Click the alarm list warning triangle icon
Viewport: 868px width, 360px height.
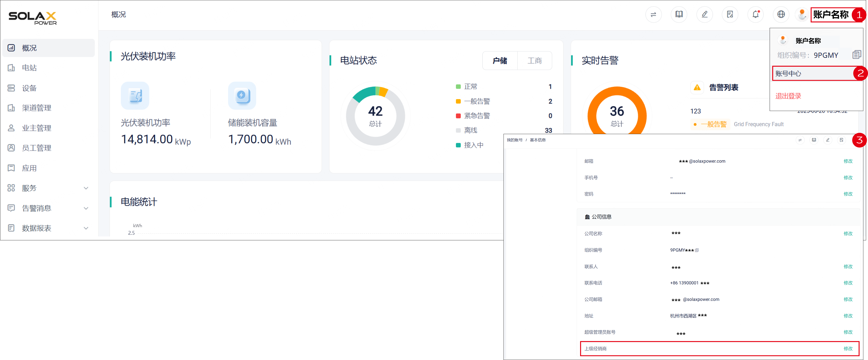coord(697,88)
